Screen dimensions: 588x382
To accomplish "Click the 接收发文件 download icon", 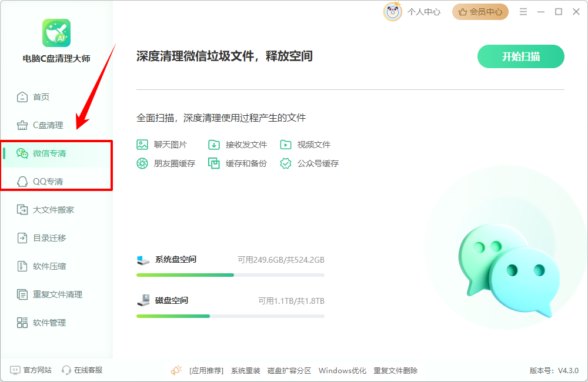I will click(214, 145).
